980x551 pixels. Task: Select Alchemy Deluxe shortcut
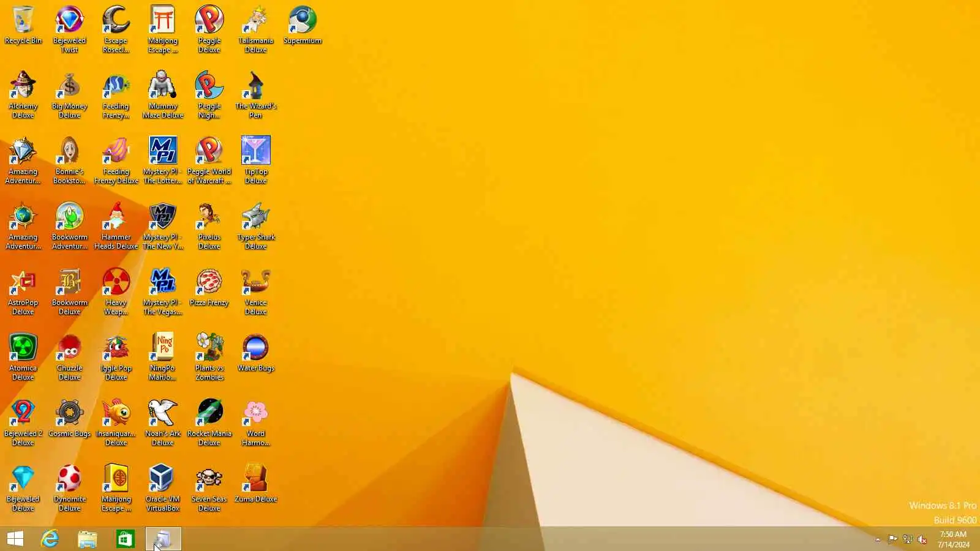point(23,95)
